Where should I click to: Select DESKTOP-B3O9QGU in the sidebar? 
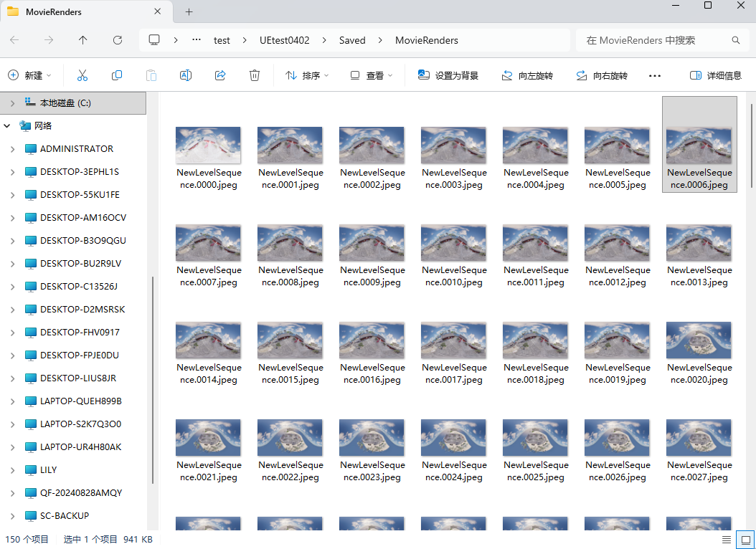click(x=83, y=240)
